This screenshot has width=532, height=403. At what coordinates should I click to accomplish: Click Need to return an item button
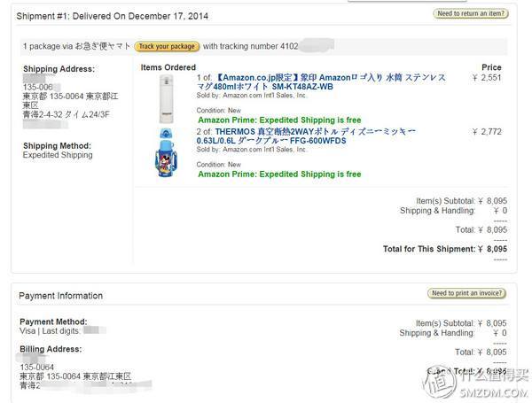click(471, 13)
